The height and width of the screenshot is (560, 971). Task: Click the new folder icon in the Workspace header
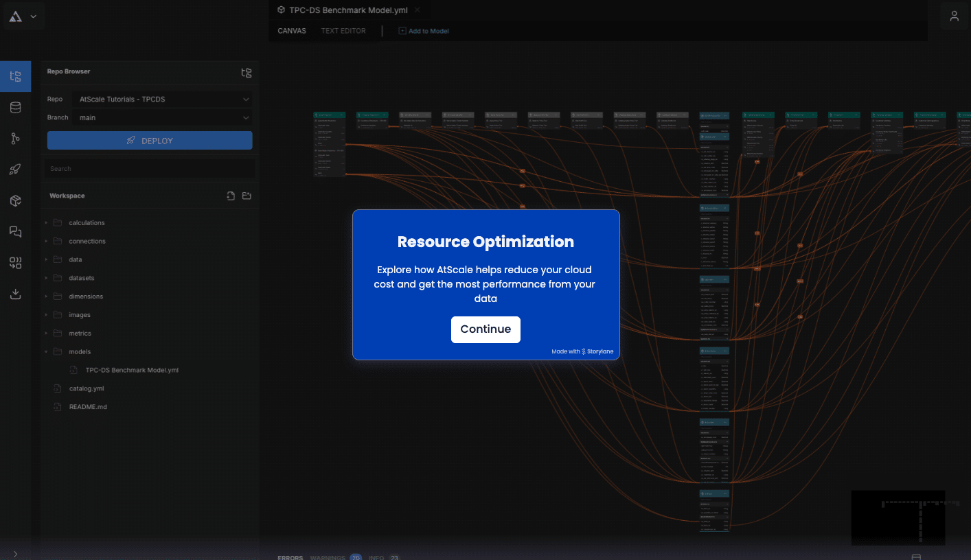(x=247, y=196)
